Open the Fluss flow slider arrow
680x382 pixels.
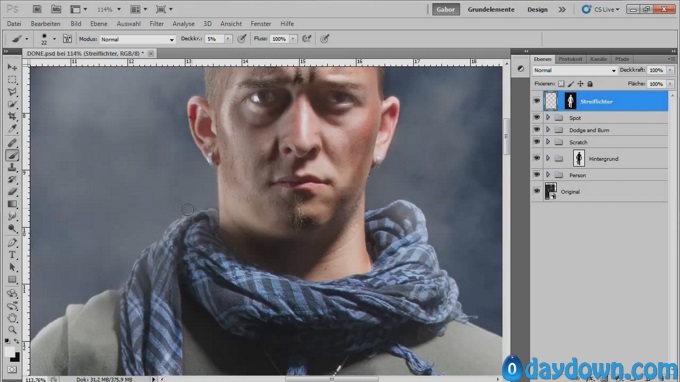pos(293,39)
